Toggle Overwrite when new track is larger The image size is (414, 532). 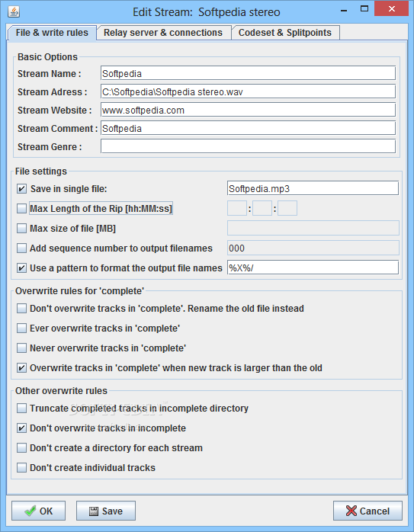[x=21, y=368]
